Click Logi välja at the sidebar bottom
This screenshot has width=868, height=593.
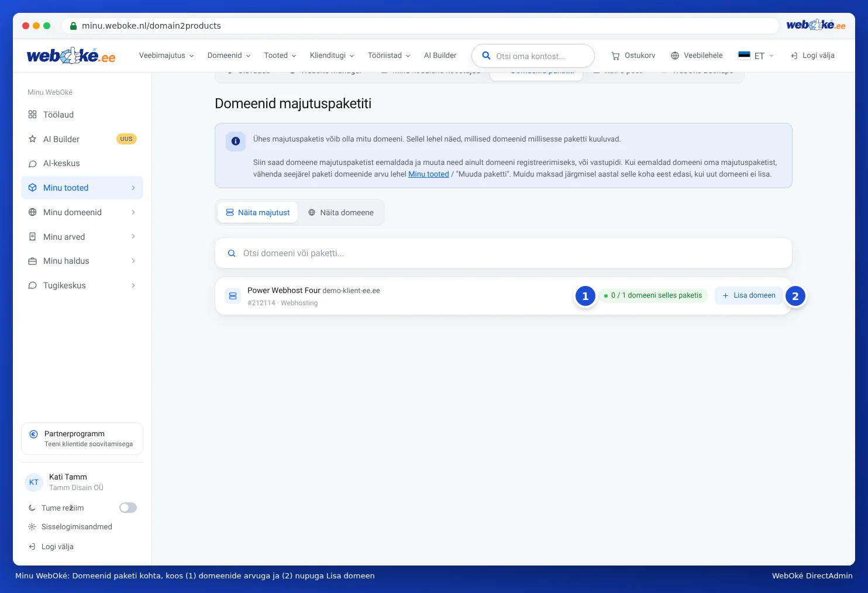click(x=51, y=547)
